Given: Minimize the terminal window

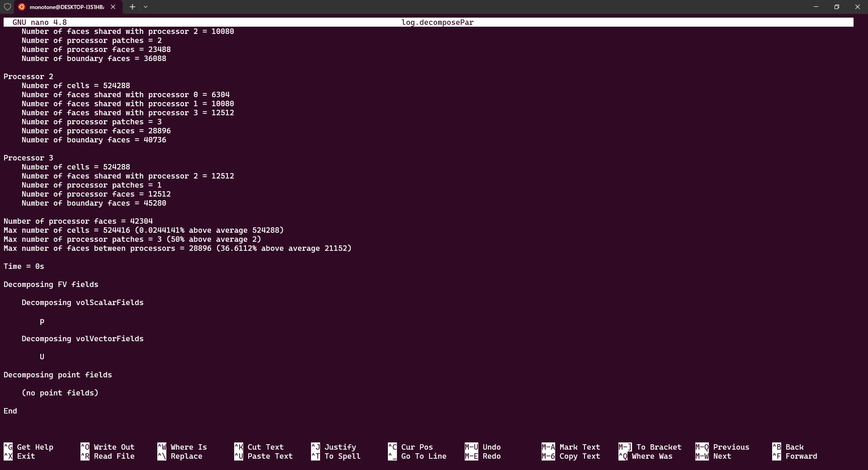Looking at the screenshot, I should coord(816,7).
